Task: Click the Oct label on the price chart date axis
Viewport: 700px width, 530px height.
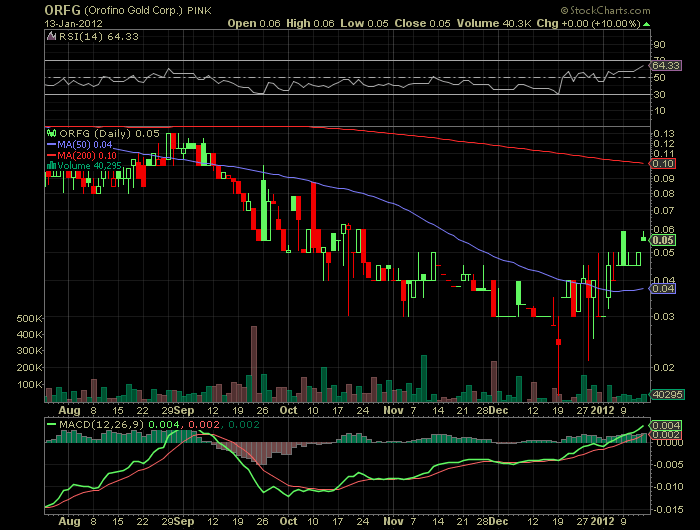Action: point(288,410)
